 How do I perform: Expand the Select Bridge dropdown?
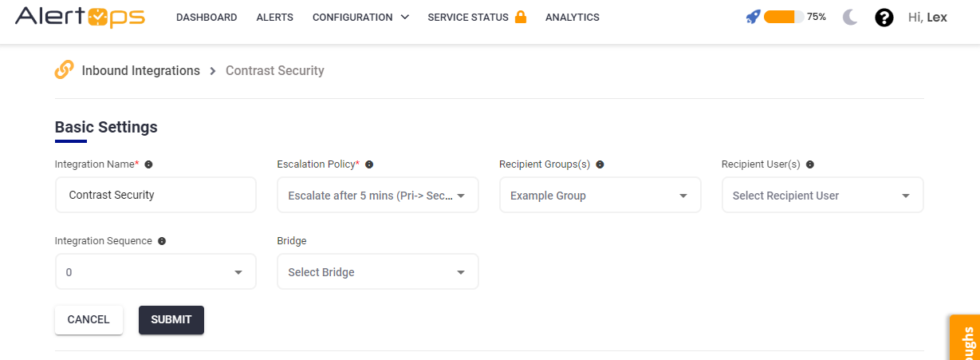click(x=377, y=272)
